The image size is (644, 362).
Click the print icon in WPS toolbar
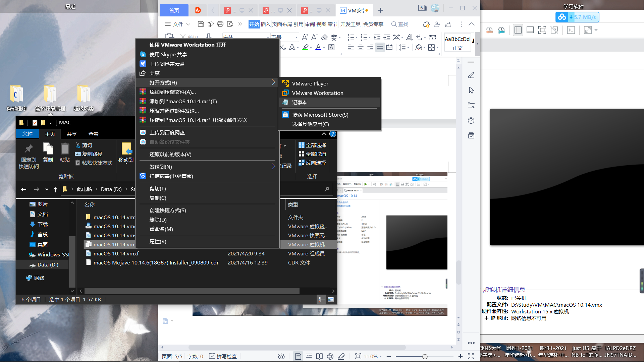220,24
